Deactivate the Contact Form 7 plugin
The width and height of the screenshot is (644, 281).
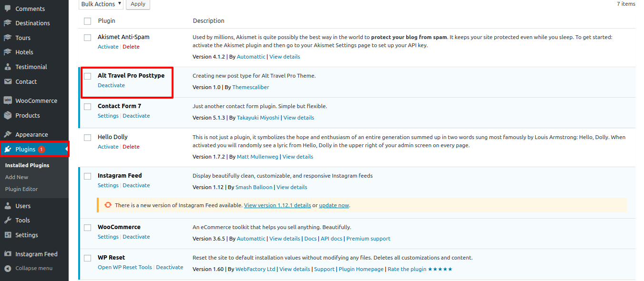pyautogui.click(x=136, y=116)
